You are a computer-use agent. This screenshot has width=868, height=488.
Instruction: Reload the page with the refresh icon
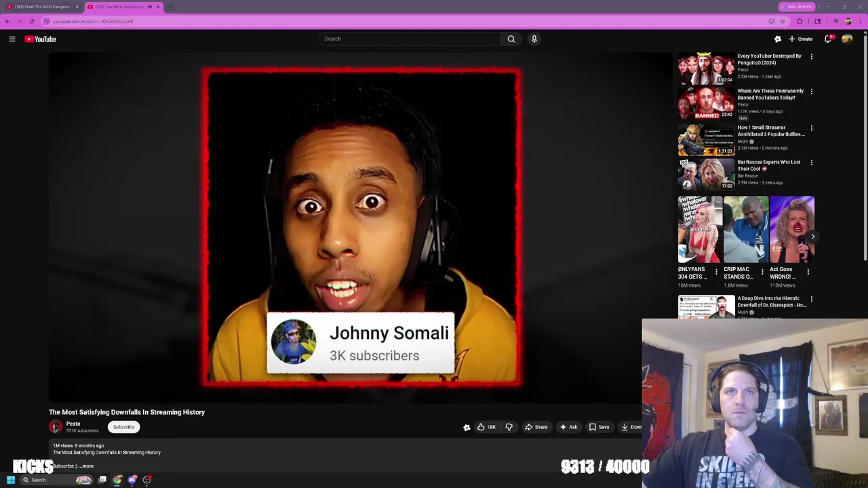click(x=32, y=21)
